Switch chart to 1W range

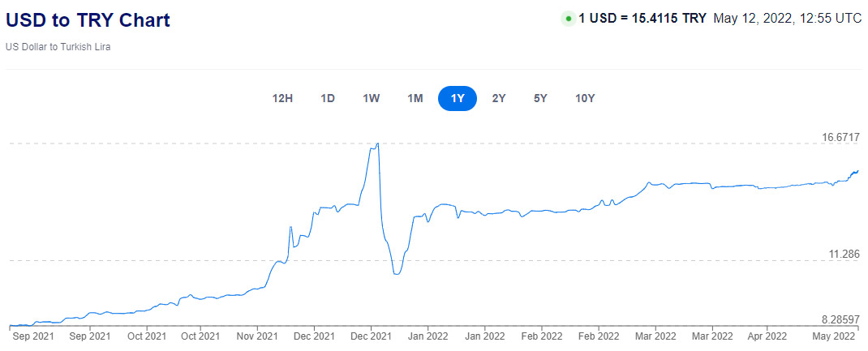371,99
